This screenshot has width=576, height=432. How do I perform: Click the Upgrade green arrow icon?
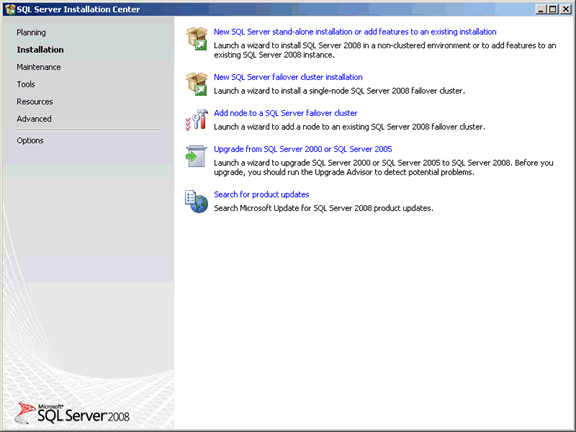[x=197, y=156]
